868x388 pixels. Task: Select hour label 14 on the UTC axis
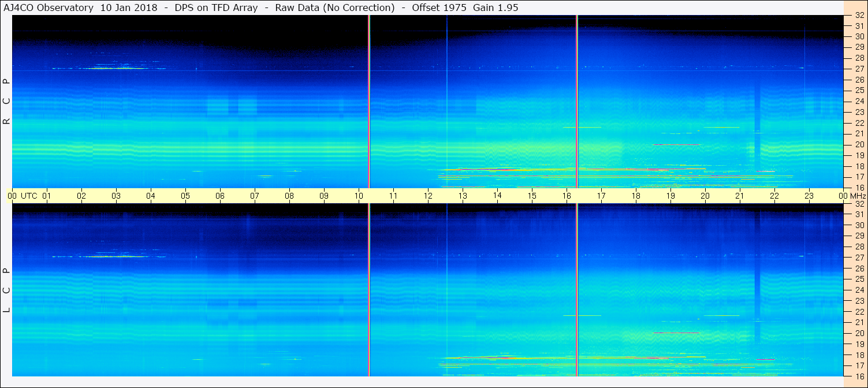(497, 195)
